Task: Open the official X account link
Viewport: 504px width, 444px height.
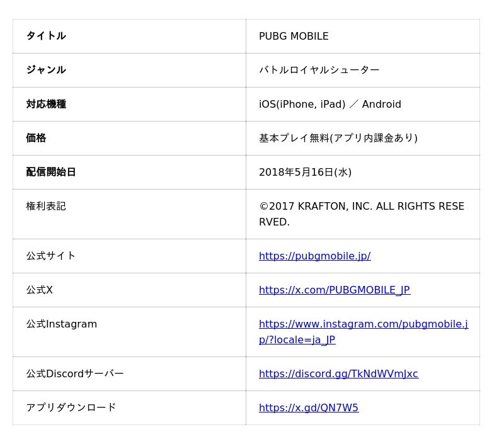Action: click(x=334, y=290)
